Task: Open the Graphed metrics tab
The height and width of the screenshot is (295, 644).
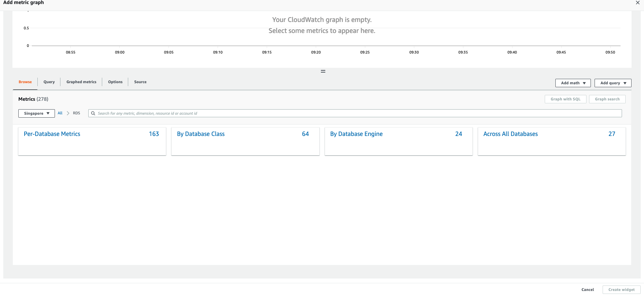Action: coord(81,82)
